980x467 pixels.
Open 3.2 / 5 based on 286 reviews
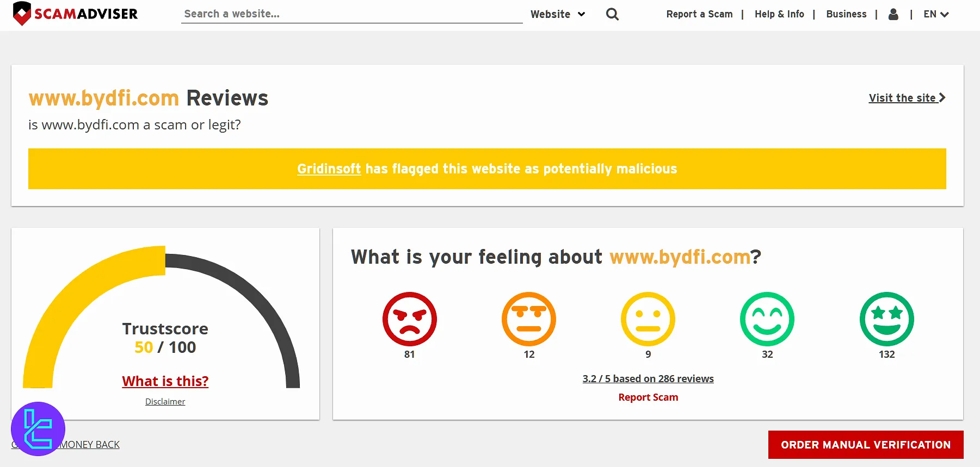coord(648,379)
